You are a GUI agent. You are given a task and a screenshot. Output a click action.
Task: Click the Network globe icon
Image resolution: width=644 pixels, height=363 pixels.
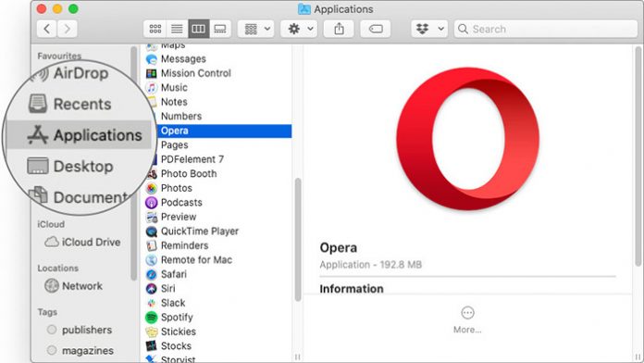tap(52, 286)
